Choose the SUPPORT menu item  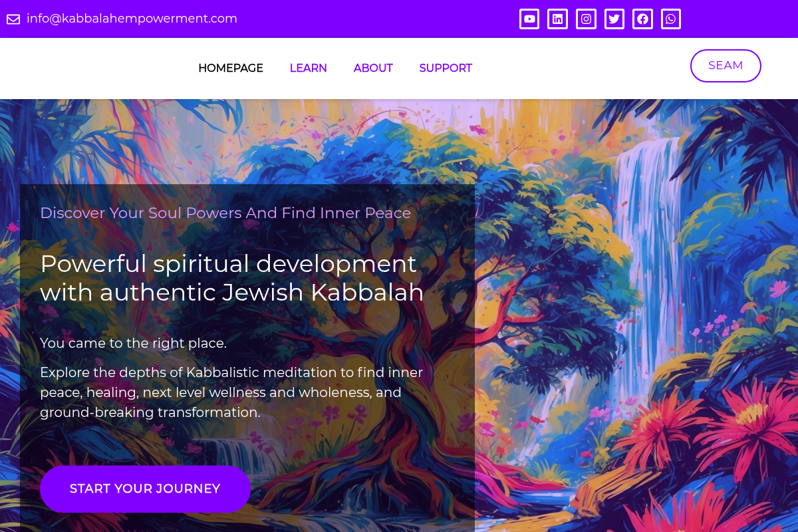[x=446, y=68]
